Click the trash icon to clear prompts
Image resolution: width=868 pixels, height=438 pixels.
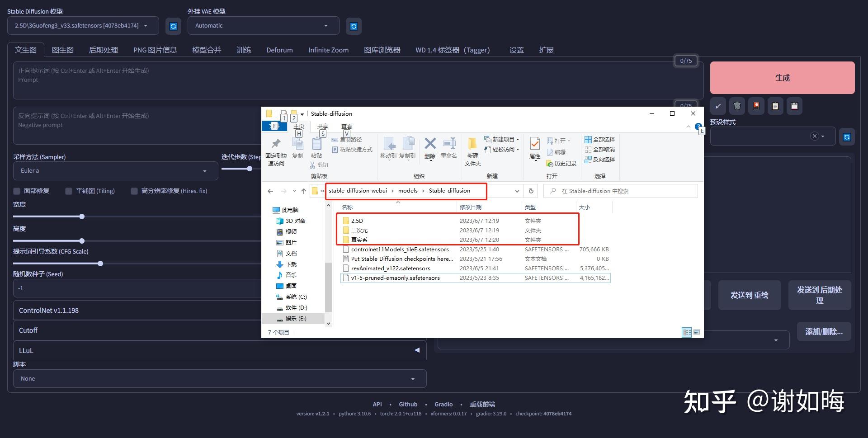tap(737, 106)
